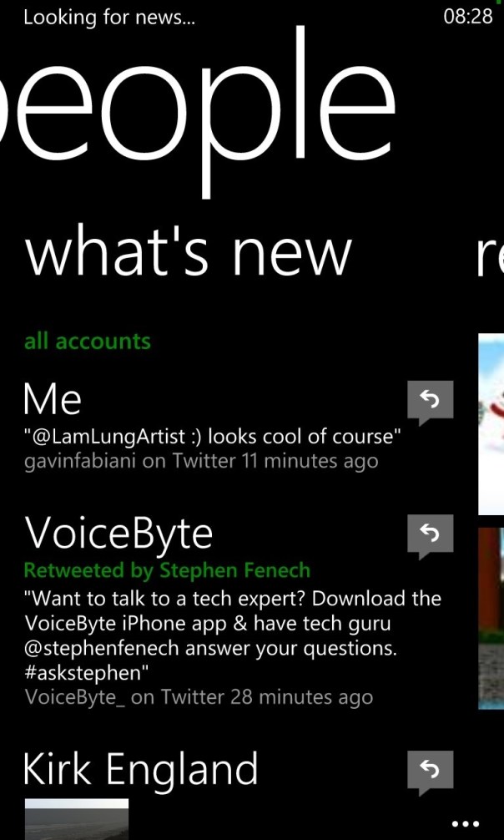Open the snowman picture in recent
Image resolution: width=504 pixels, height=840 pixels.
[x=491, y=423]
